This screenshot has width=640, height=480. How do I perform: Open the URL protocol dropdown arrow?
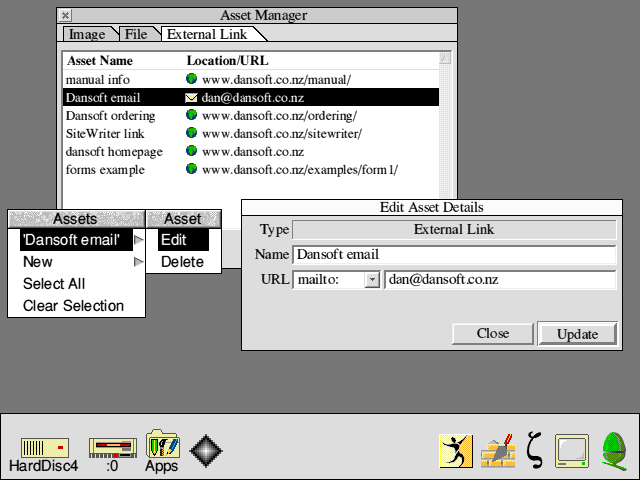(x=372, y=280)
